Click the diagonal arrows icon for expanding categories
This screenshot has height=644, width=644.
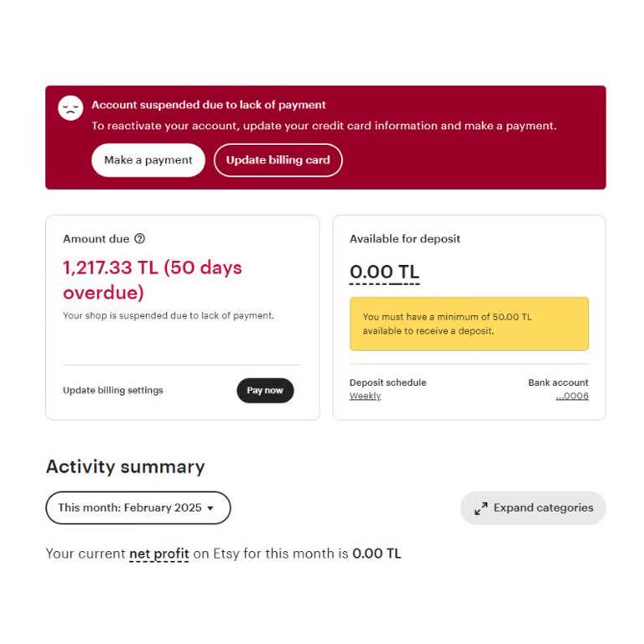click(x=481, y=508)
